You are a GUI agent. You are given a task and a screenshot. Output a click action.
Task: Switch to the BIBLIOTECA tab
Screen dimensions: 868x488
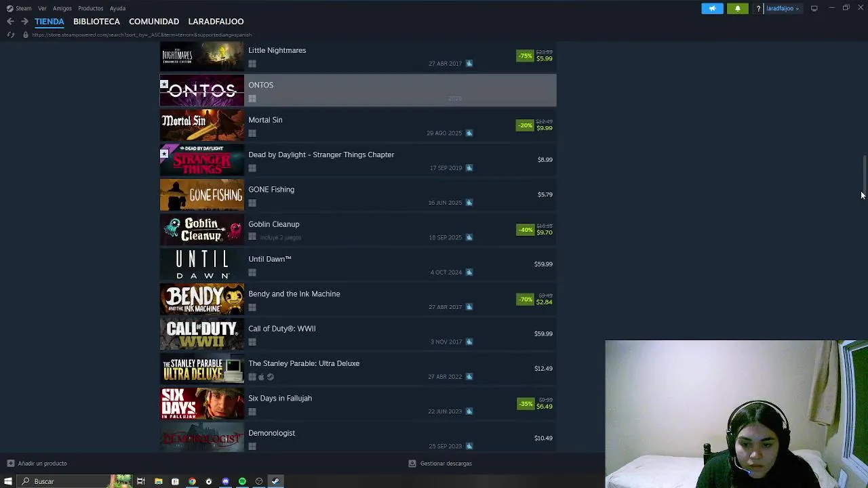coord(96,22)
